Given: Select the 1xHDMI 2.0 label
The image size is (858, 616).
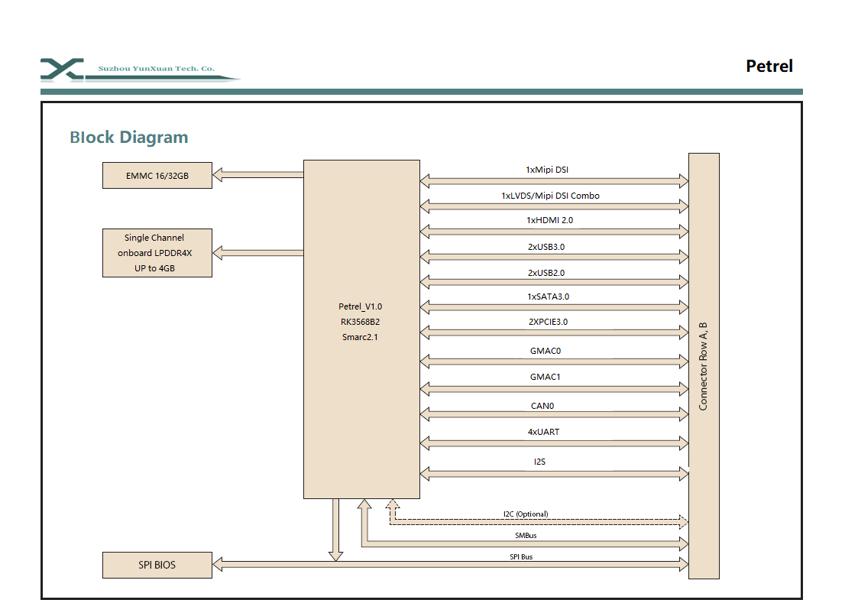Looking at the screenshot, I should click(549, 220).
